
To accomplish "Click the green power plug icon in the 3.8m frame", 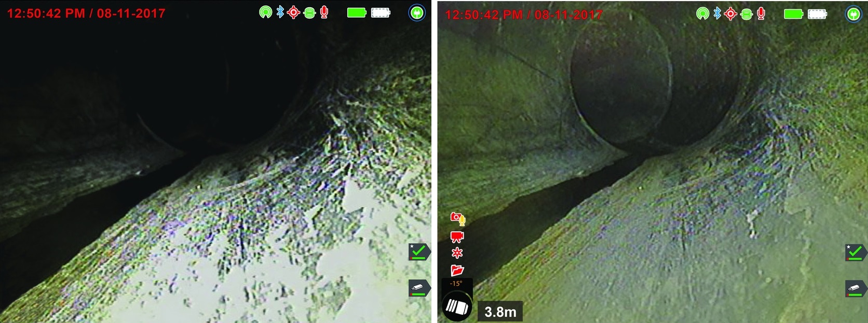I will [854, 14].
